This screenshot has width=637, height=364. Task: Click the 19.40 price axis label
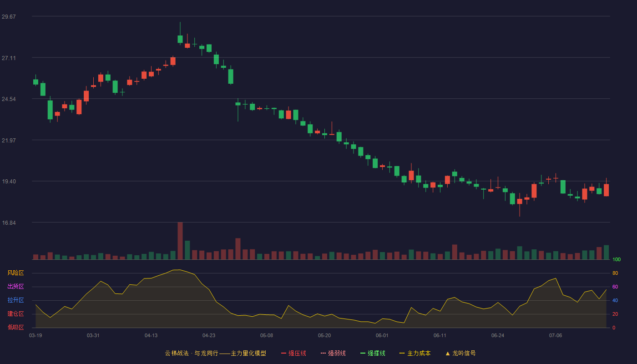(x=9, y=182)
